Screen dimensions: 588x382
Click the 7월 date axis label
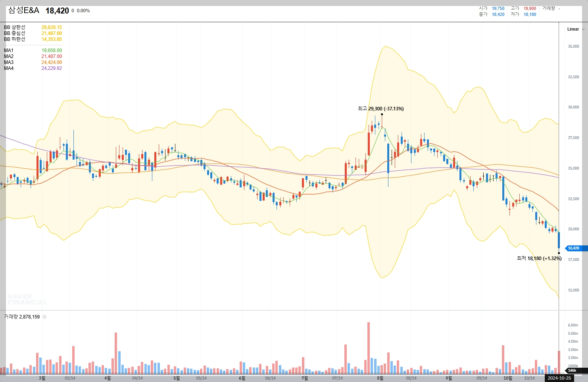point(305,378)
